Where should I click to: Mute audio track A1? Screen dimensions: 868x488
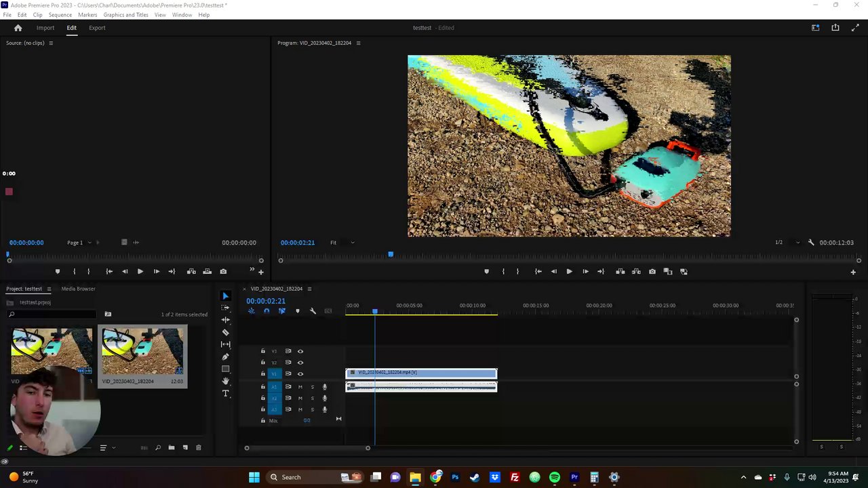click(x=300, y=387)
